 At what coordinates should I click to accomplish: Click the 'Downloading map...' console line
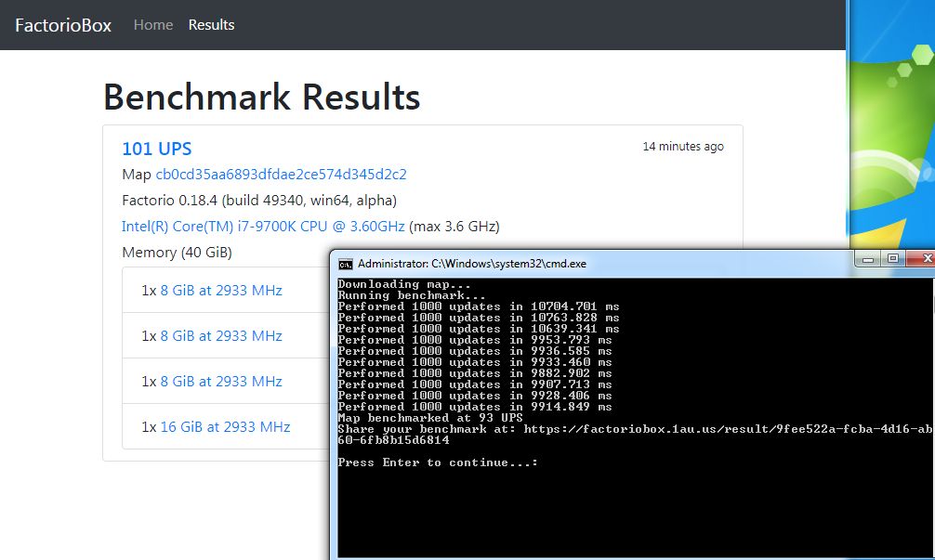(x=404, y=284)
